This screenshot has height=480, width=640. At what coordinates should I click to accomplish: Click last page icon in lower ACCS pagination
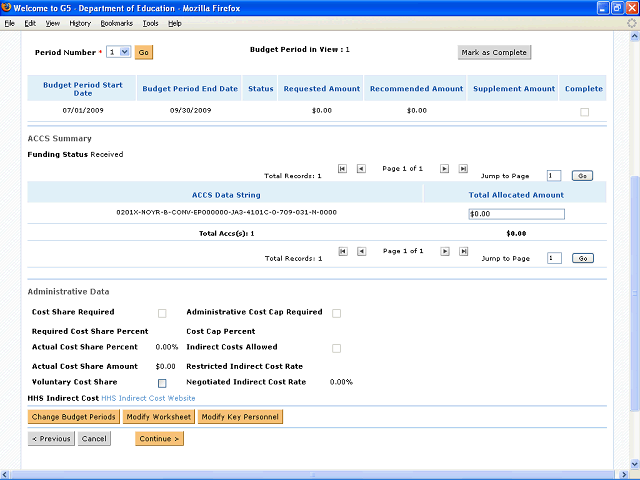click(463, 252)
